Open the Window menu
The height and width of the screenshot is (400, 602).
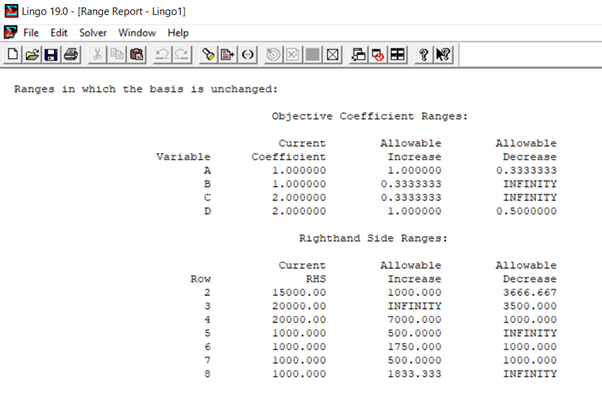pos(137,33)
